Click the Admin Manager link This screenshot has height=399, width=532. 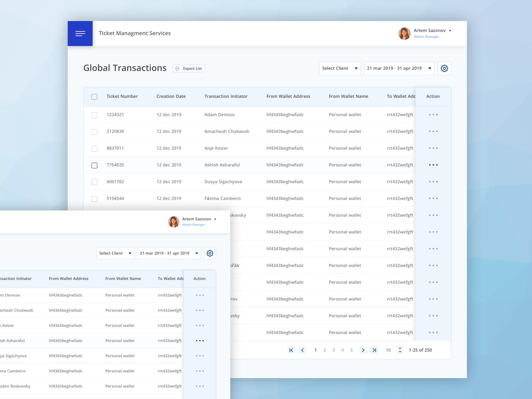(x=426, y=37)
